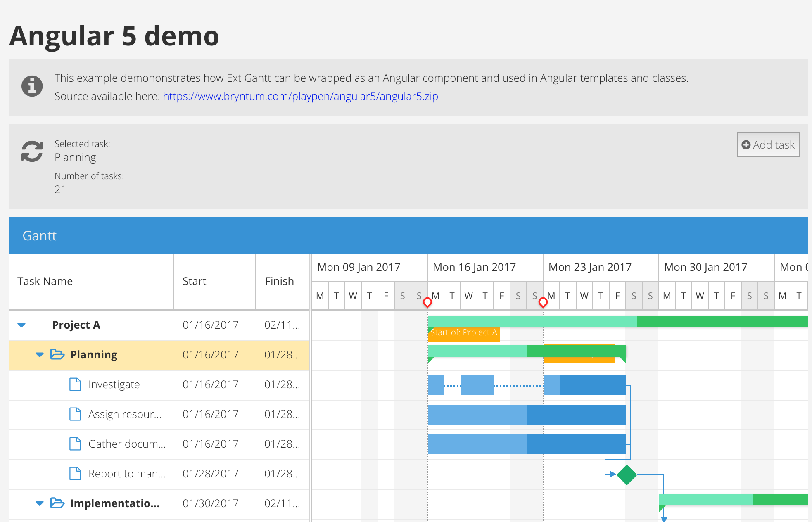Click the info circle icon

click(32, 86)
